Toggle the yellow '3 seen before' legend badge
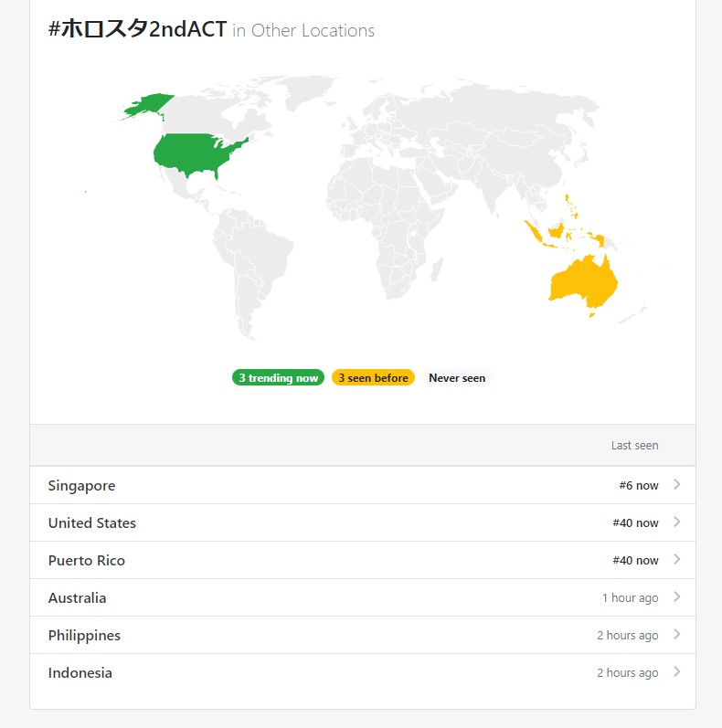Screen dimensions: 722x728 373,378
